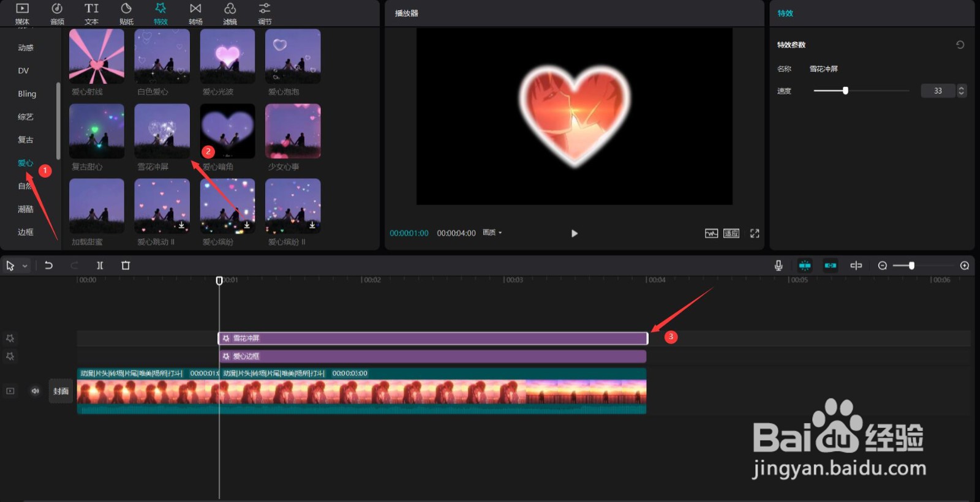The width and height of the screenshot is (980, 502).
Task: Redo the last undone action
Action: pyautogui.click(x=74, y=265)
